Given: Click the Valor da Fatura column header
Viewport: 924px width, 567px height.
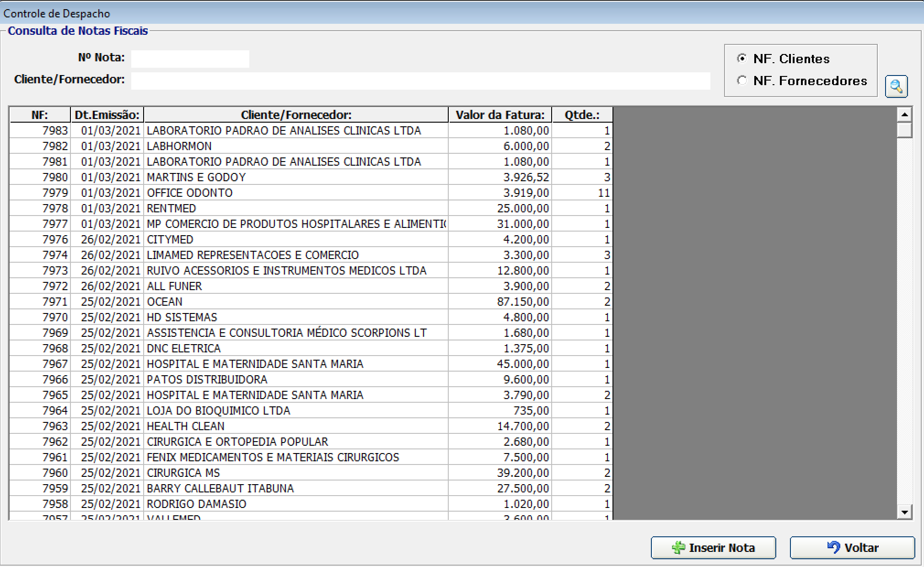Looking at the screenshot, I should 500,115.
